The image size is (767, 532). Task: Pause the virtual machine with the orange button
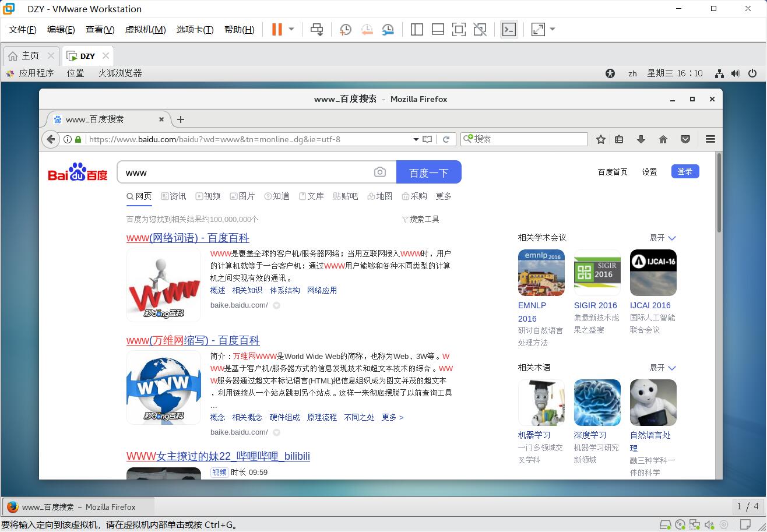pos(277,29)
